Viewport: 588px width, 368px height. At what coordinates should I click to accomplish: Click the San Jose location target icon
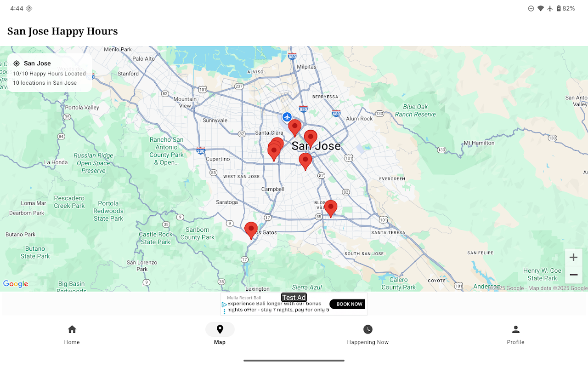pos(17,63)
